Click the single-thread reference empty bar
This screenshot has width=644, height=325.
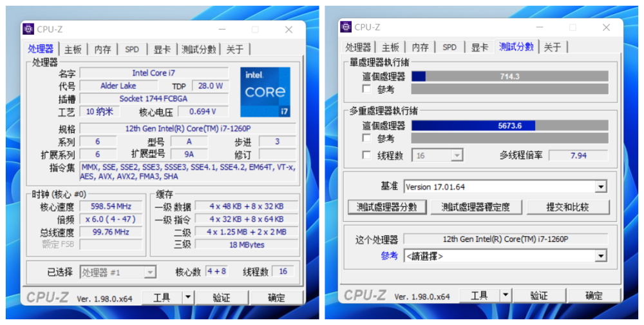[509, 89]
